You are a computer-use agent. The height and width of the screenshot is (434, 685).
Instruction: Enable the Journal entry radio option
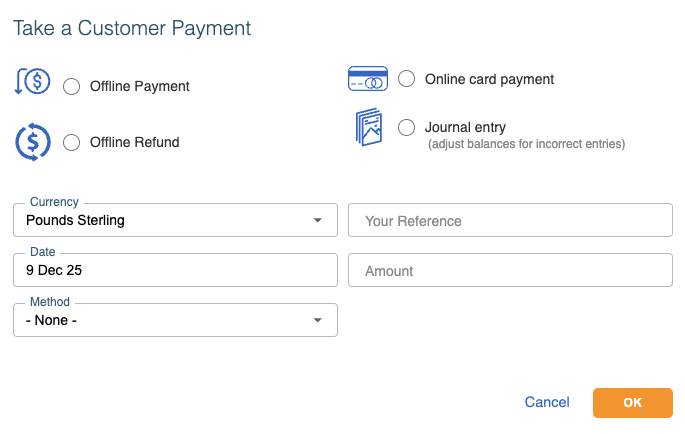[407, 127]
